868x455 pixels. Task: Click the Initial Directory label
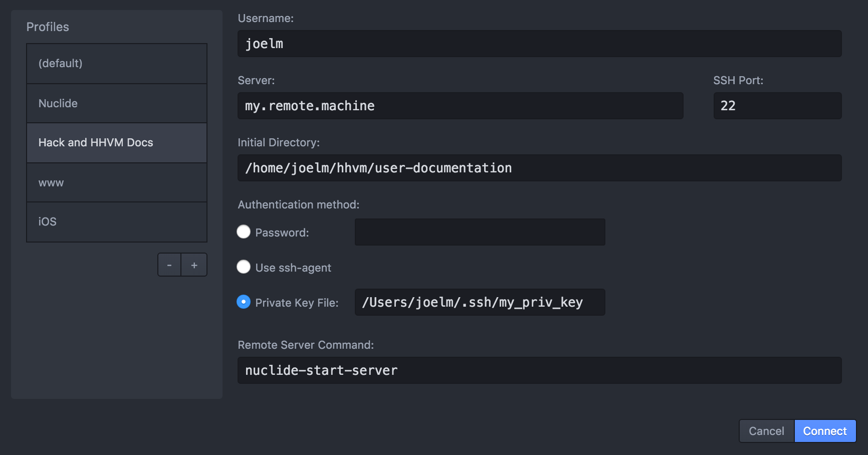tap(279, 142)
